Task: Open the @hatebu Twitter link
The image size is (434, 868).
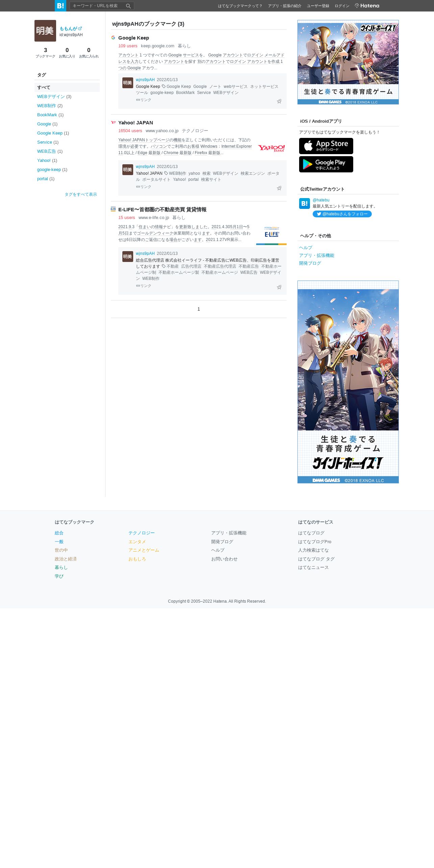Action: [x=321, y=200]
